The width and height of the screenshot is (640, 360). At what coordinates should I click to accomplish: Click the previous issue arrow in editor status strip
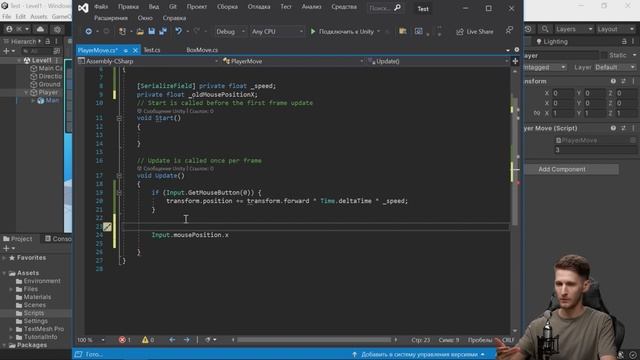coord(172,340)
